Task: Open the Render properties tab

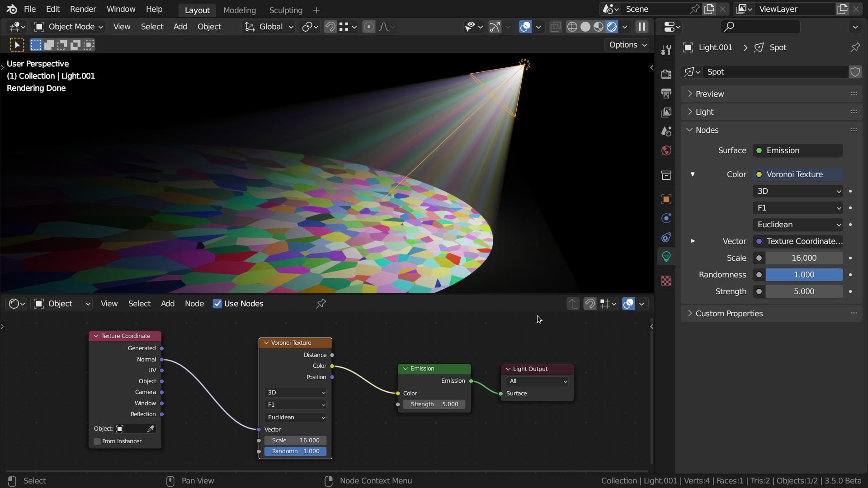Action: tap(666, 74)
